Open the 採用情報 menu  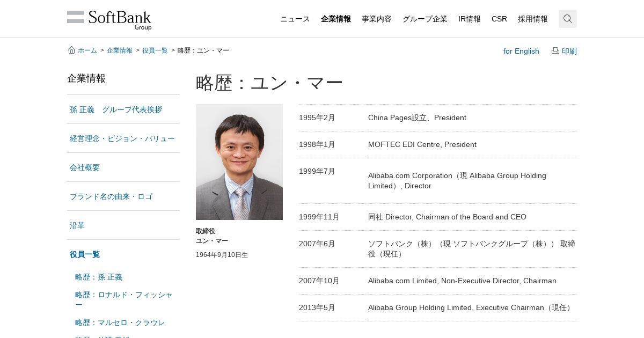533,19
